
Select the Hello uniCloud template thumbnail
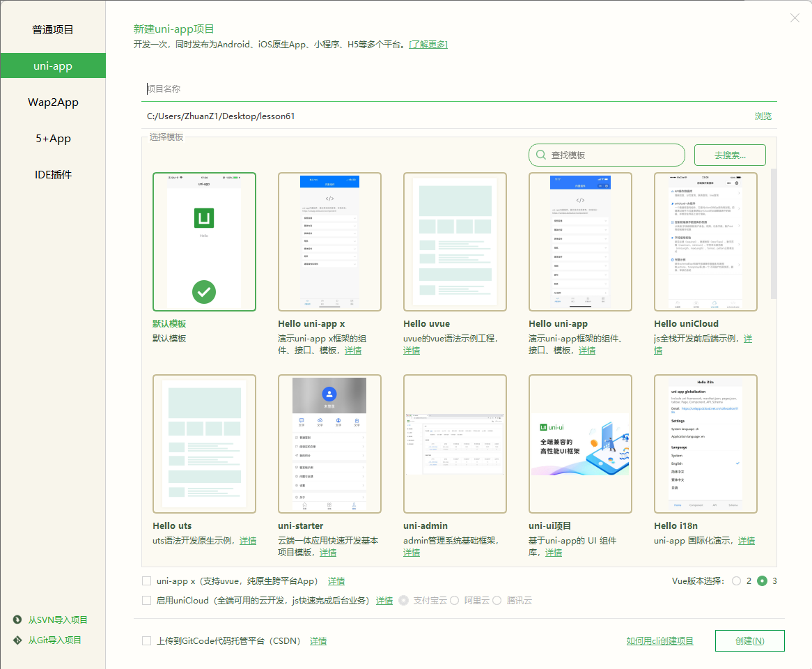point(705,242)
